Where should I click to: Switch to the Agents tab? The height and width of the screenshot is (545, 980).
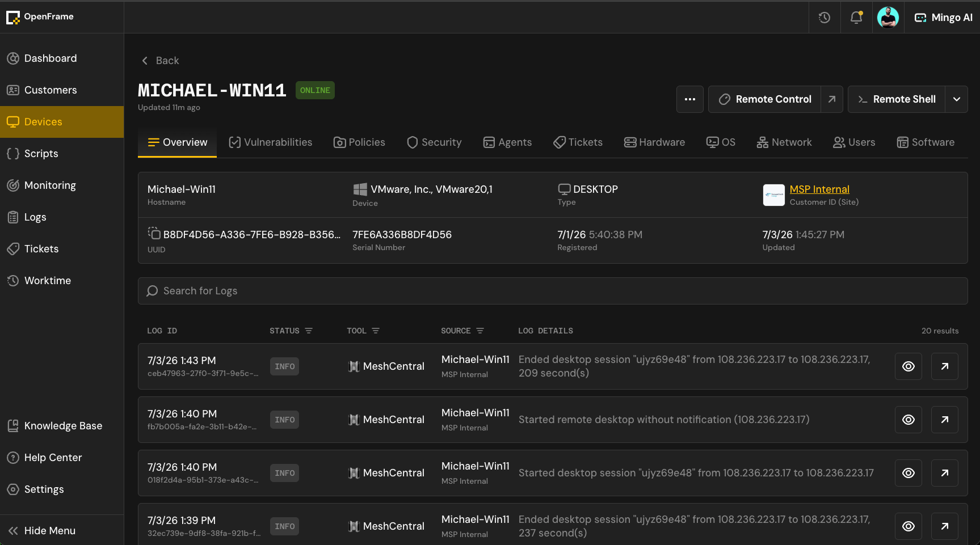point(508,142)
